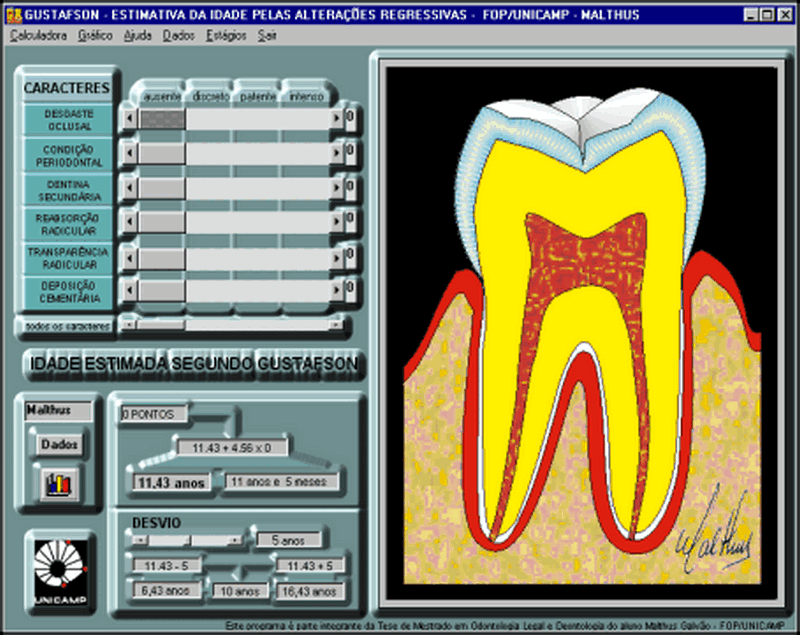Open the Dados menu
Screen dimensions: 800x635
pyautogui.click(x=179, y=36)
